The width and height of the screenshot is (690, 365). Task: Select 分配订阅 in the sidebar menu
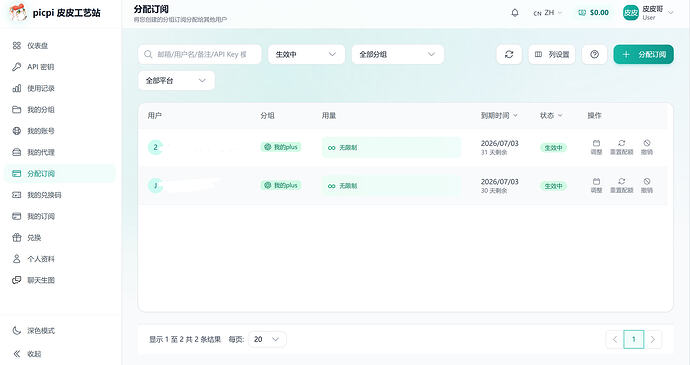click(x=60, y=173)
